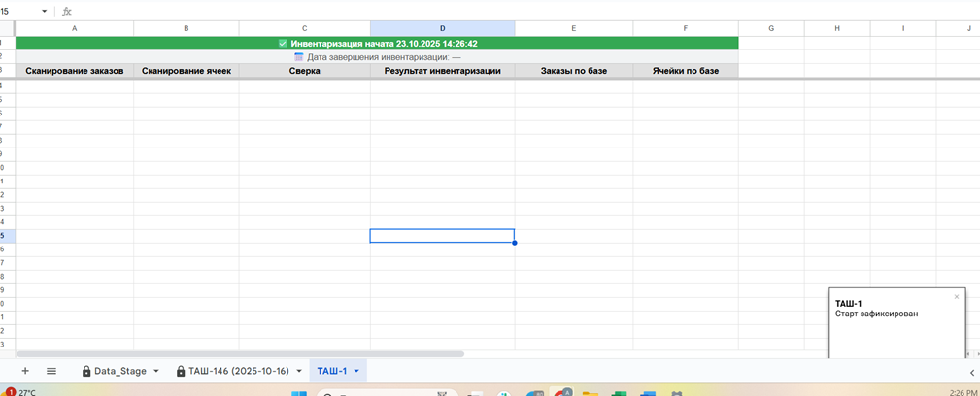Show side panel with the chevron arrow

tap(971, 372)
